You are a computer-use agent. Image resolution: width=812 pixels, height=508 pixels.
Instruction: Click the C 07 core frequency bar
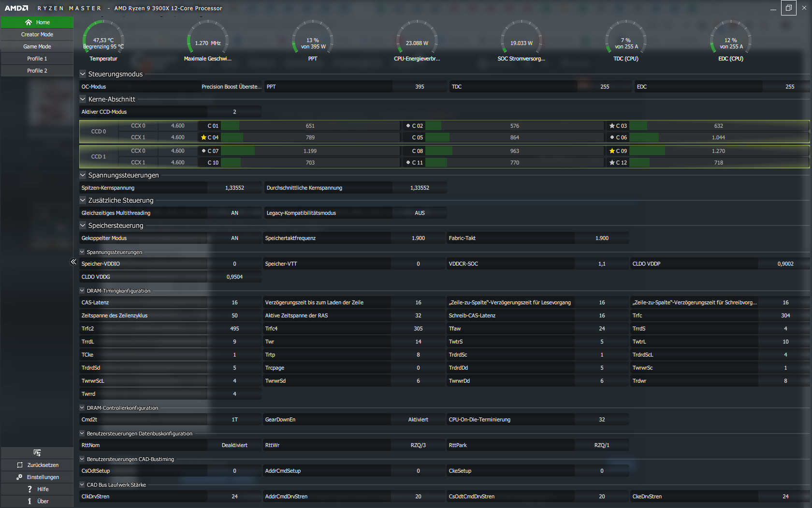tap(310, 151)
